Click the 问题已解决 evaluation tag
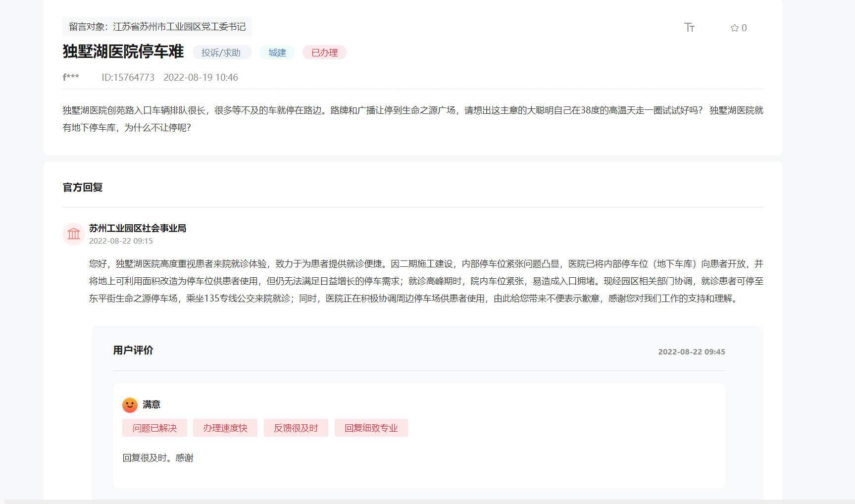This screenshot has width=855, height=504. [154, 428]
